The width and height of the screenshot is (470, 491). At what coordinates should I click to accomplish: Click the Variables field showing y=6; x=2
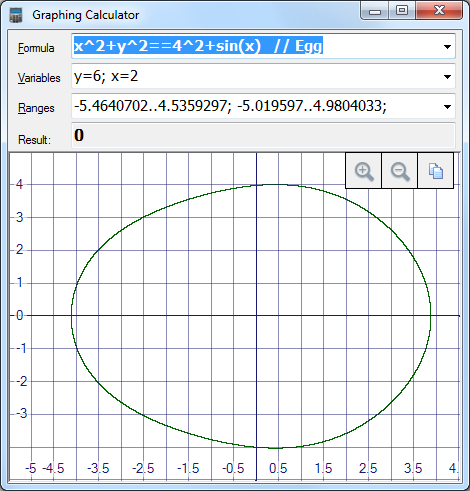coord(256,77)
